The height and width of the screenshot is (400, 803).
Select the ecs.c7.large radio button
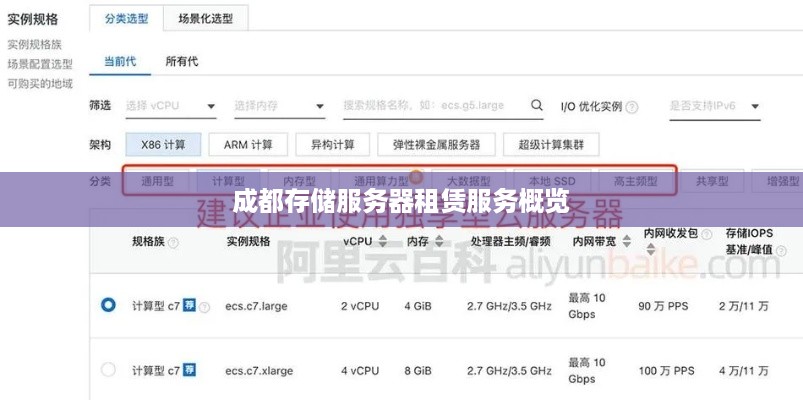108,305
